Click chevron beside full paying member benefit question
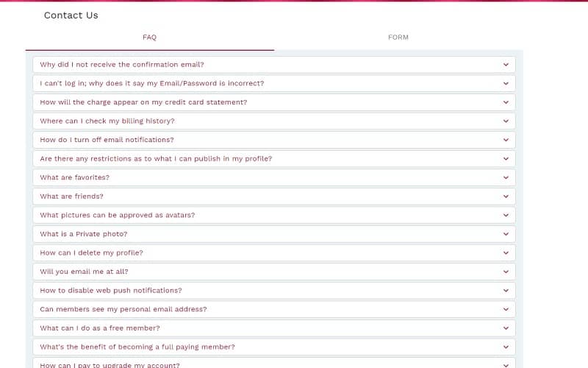The height and width of the screenshot is (368, 588). pyautogui.click(x=506, y=347)
